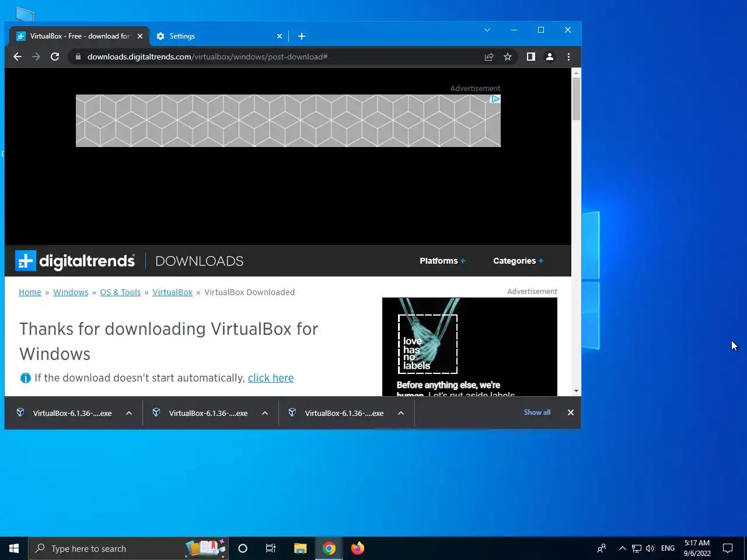Viewport: 747px width, 560px height.
Task: Expand the Categories menu
Action: point(518,261)
